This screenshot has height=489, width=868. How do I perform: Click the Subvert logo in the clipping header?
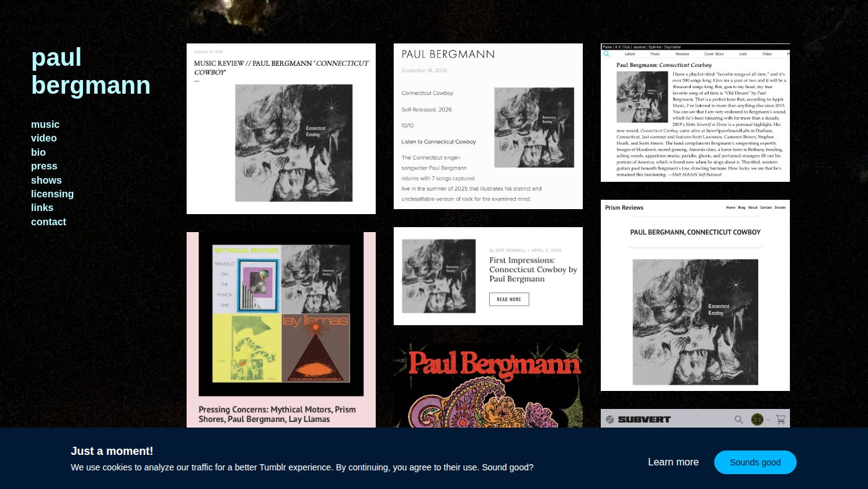(638, 419)
